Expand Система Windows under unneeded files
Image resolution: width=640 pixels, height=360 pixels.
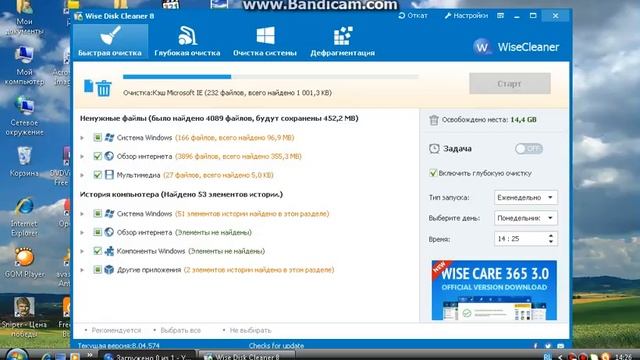(82, 138)
